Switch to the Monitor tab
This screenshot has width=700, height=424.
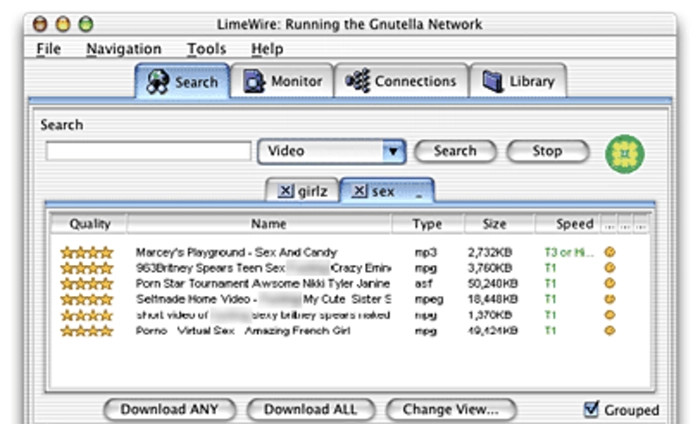(282, 81)
